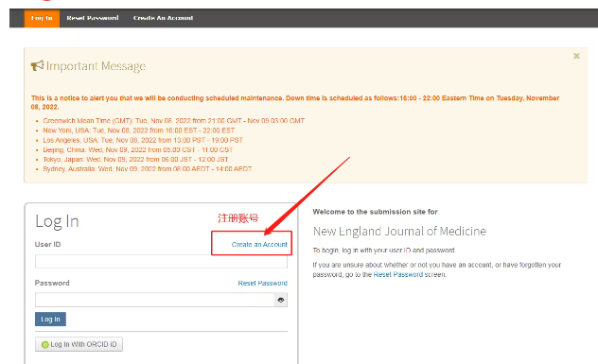The width and height of the screenshot is (598, 364).
Task: Click the Create an Account link in login box
Action: [259, 244]
